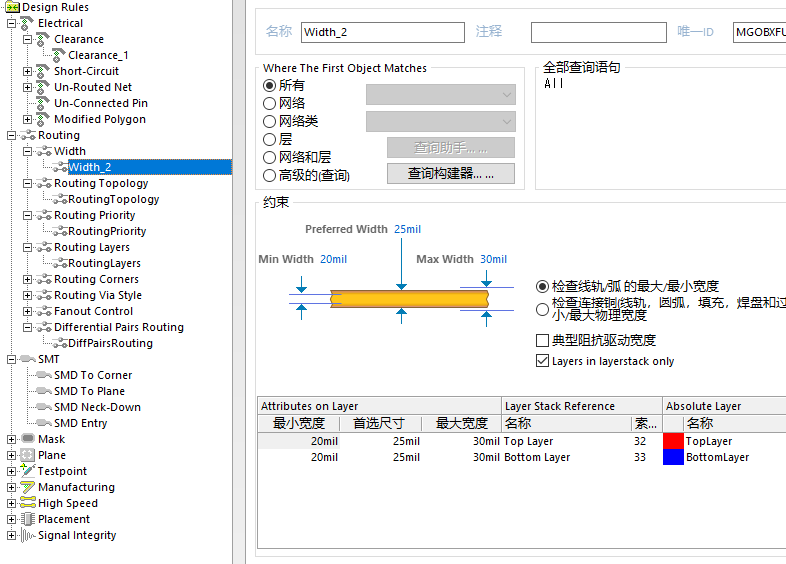
Task: Click the Electrical rules category icon
Action: [x=27, y=23]
